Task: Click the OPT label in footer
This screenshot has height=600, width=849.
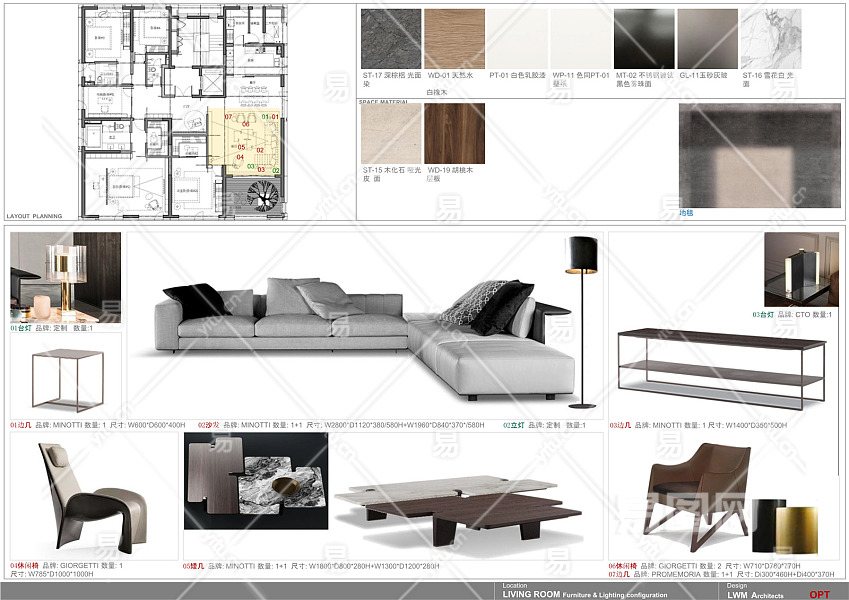Action: (819, 594)
